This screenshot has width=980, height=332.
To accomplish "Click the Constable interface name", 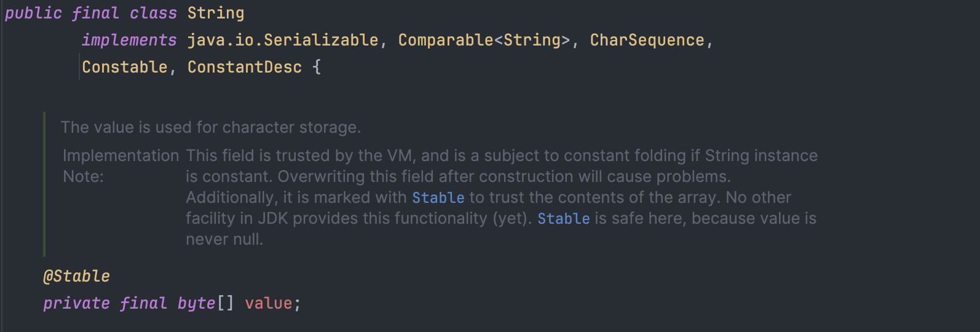I will [125, 68].
